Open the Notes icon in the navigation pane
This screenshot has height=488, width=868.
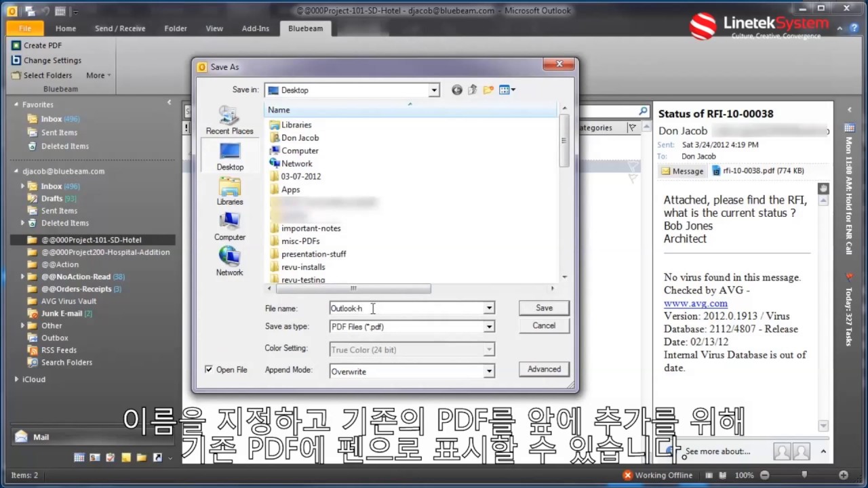point(126,457)
